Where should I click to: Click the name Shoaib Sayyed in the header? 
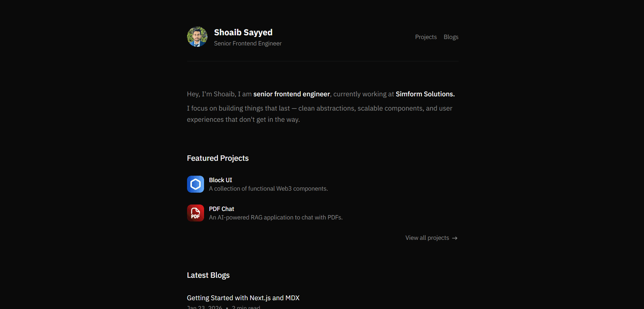click(x=243, y=32)
